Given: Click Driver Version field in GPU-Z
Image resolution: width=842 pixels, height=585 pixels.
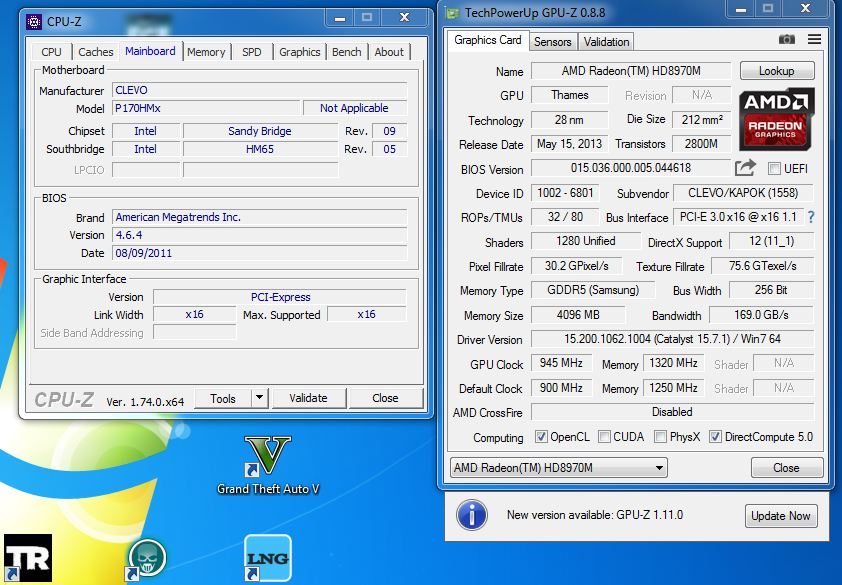Looking at the screenshot, I should (672, 339).
